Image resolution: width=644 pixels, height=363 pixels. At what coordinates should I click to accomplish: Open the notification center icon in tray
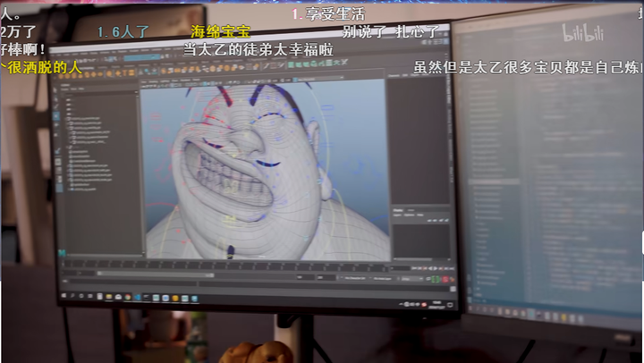click(x=450, y=305)
